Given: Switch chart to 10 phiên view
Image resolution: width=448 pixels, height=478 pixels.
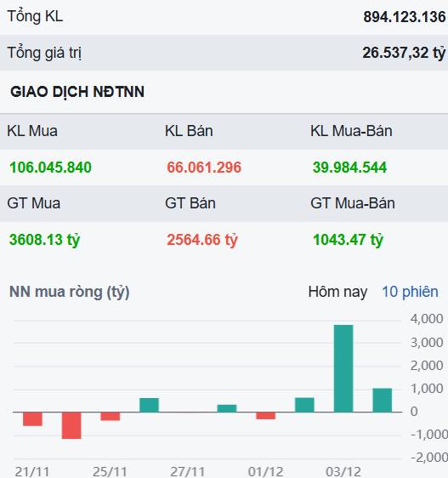Looking at the screenshot, I should coord(410,292).
